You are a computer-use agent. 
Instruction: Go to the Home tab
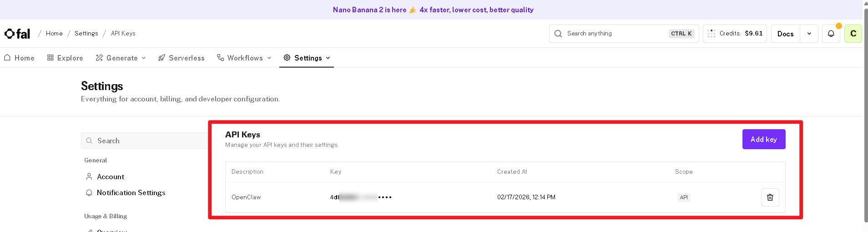click(x=19, y=58)
